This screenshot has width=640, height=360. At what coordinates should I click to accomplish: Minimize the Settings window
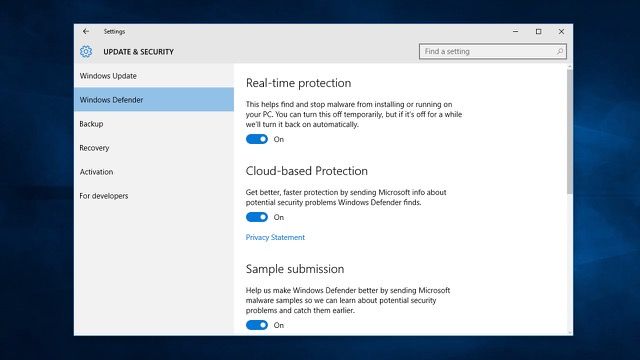pos(516,31)
